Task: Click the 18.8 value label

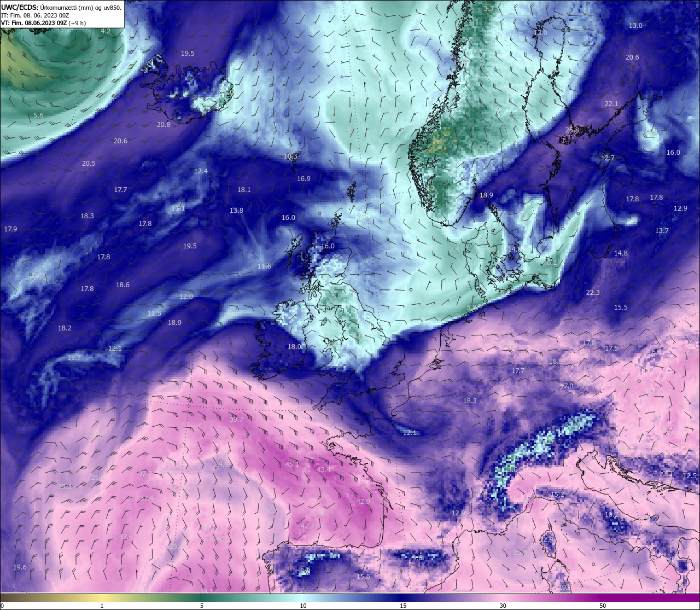Action: click(556, 361)
